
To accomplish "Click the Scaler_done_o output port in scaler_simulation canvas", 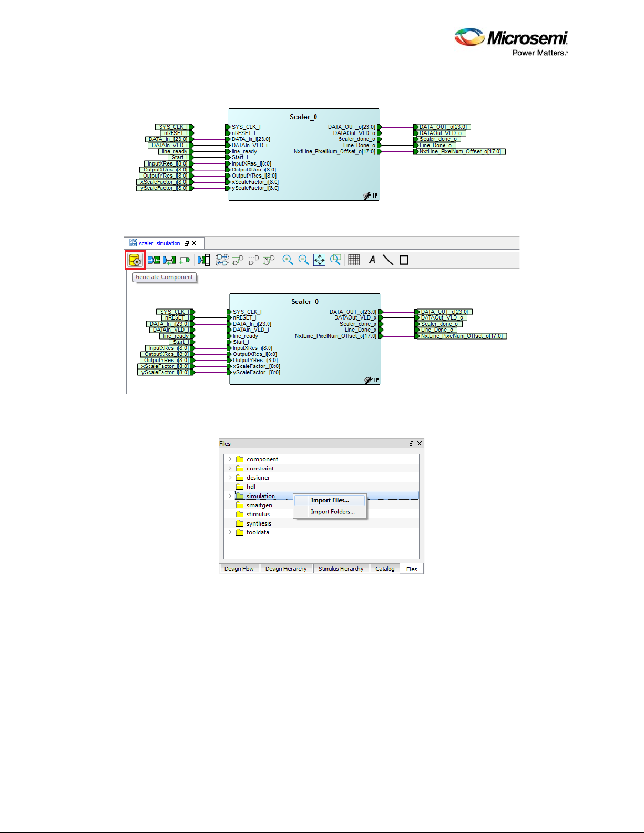I will 439,324.
